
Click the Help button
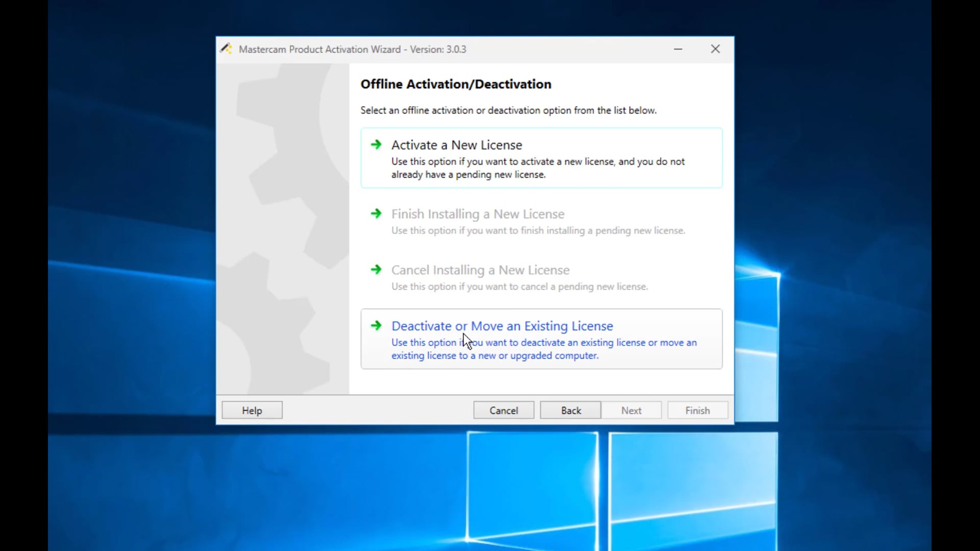click(252, 410)
